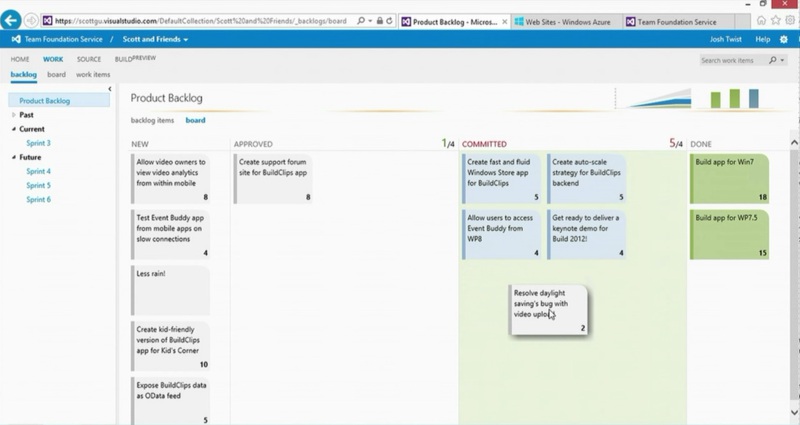
Task: Open the velocity bar chart thumbnail
Action: click(x=735, y=98)
